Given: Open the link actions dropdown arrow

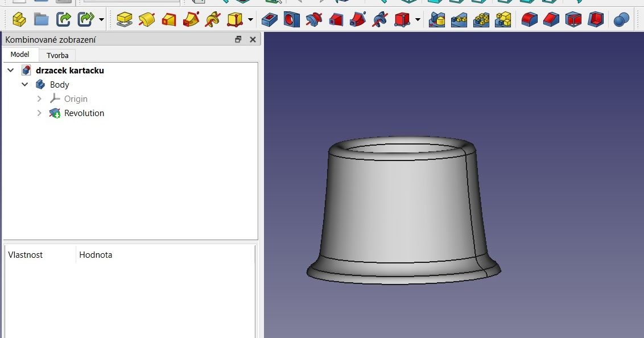Looking at the screenshot, I should tap(101, 20).
